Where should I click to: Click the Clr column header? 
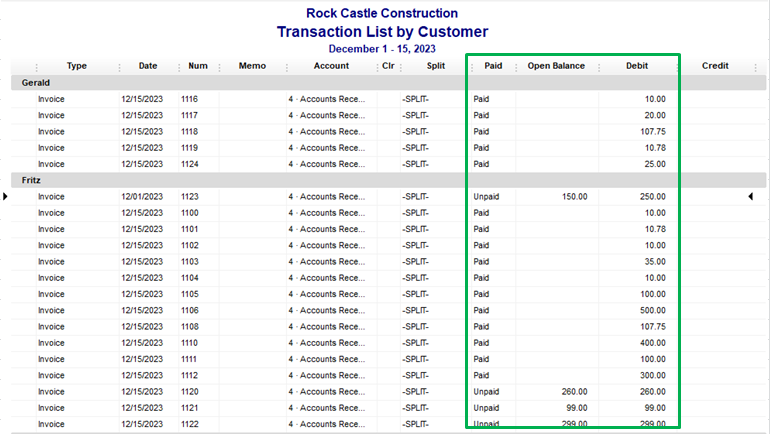click(388, 66)
